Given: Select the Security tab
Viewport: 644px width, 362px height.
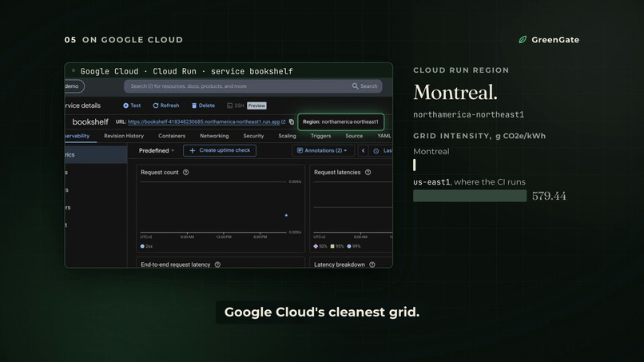Looking at the screenshot, I should click(253, 136).
